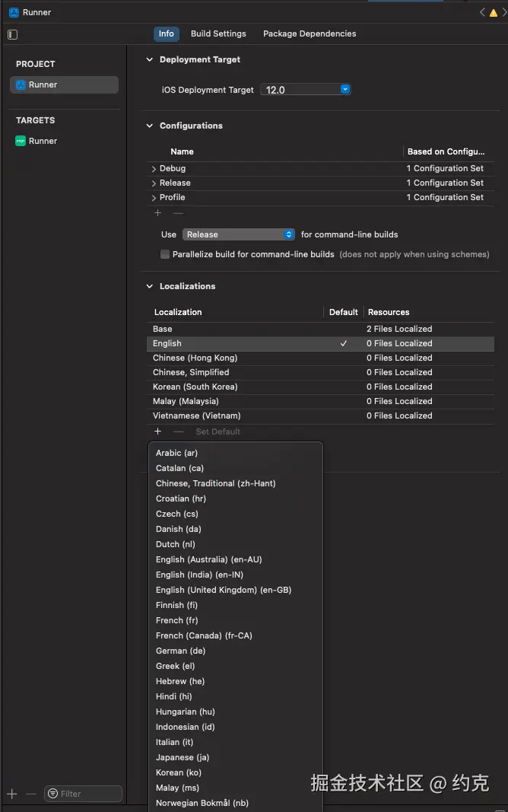Expand the Debug configuration row

coord(154,169)
